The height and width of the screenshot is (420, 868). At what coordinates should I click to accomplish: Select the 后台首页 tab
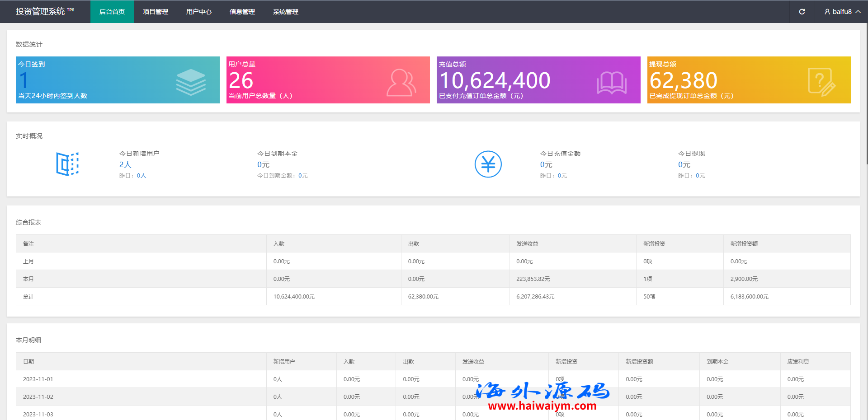click(112, 12)
